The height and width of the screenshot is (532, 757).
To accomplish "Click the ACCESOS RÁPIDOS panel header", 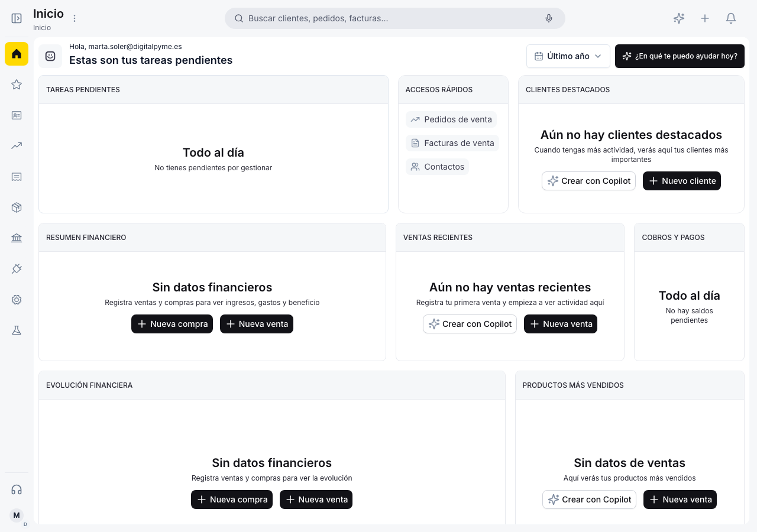I will (453, 90).
